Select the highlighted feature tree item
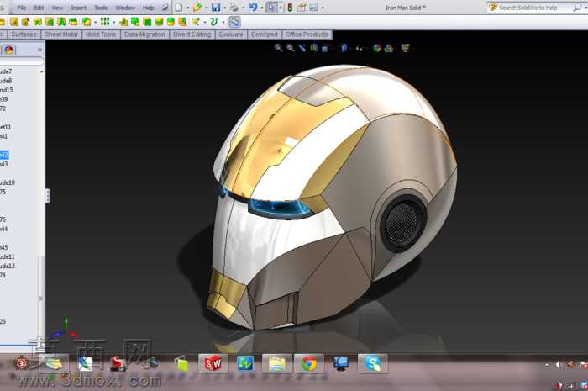 coord(4,155)
